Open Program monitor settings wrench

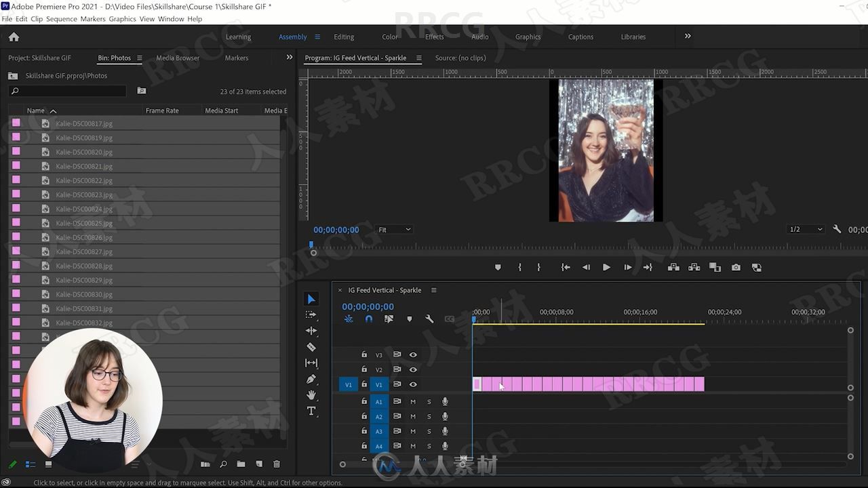pos(837,229)
